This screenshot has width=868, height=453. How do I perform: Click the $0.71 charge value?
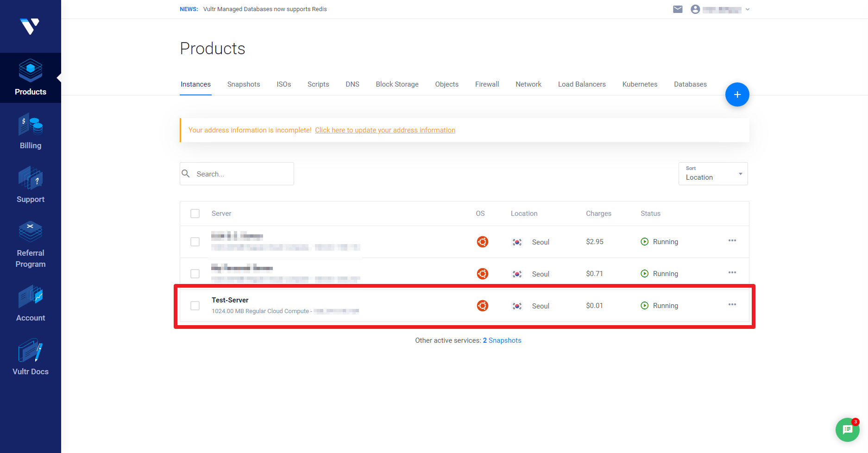(x=595, y=274)
